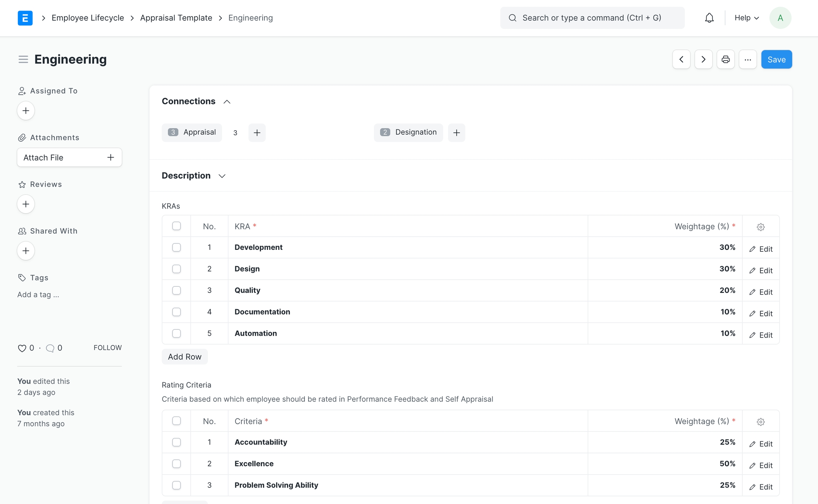
Task: Select all KRAs header checkbox
Action: click(x=176, y=226)
